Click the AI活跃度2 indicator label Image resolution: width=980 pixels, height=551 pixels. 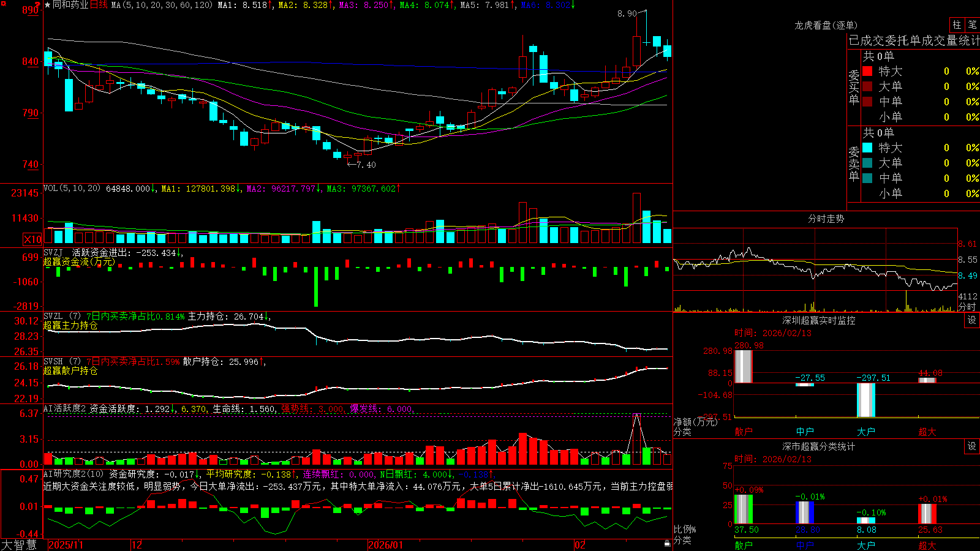click(64, 408)
